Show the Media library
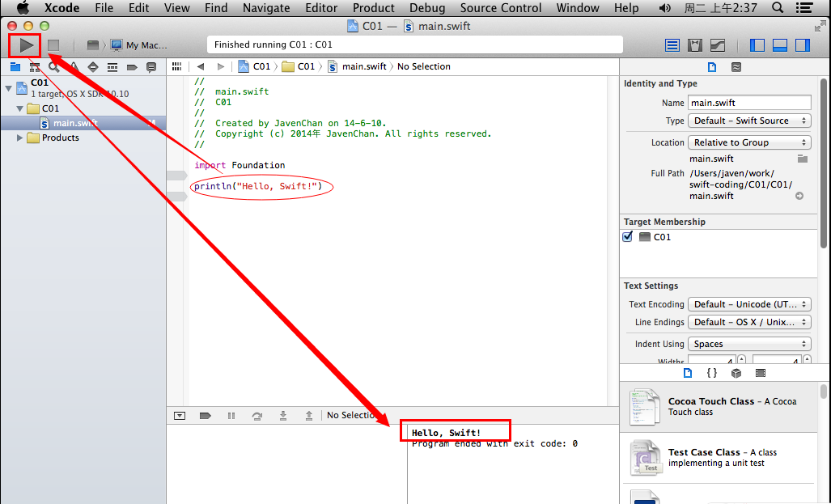The image size is (831, 504). [761, 373]
